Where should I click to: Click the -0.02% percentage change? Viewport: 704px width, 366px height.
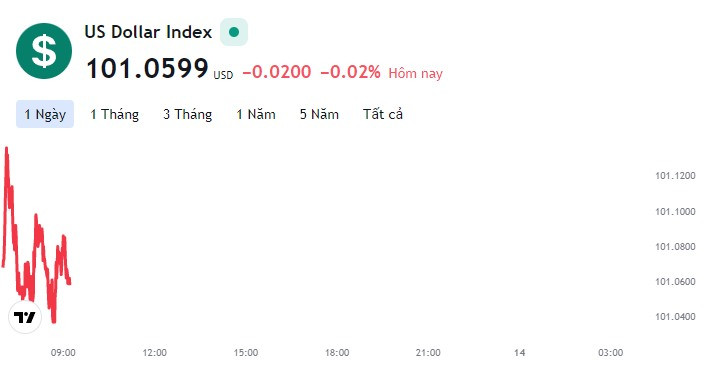pos(350,72)
